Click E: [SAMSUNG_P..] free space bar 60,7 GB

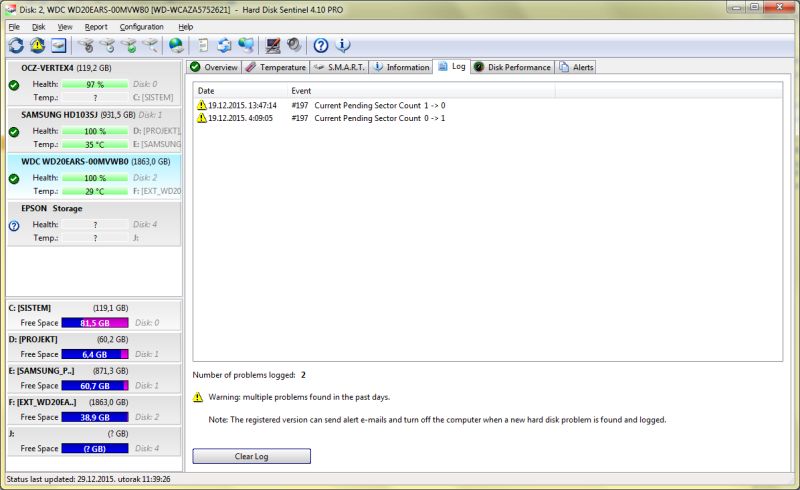point(95,385)
